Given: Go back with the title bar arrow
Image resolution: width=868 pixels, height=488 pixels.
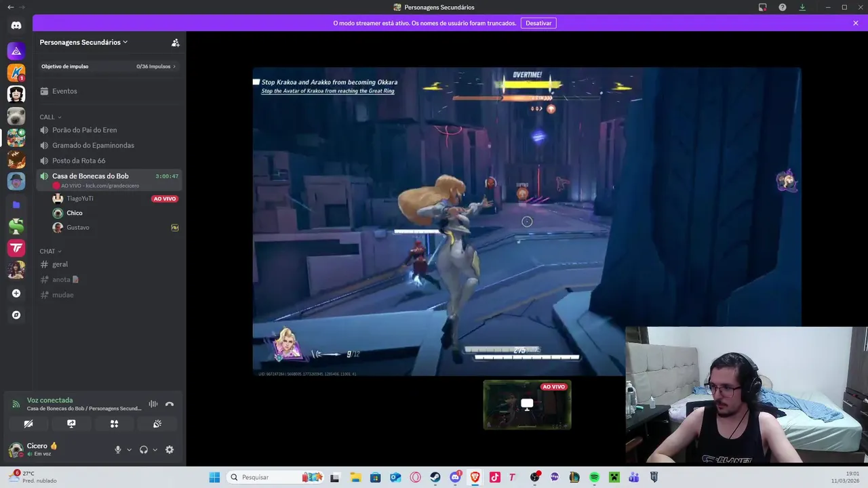Looking at the screenshot, I should coord(10,7).
